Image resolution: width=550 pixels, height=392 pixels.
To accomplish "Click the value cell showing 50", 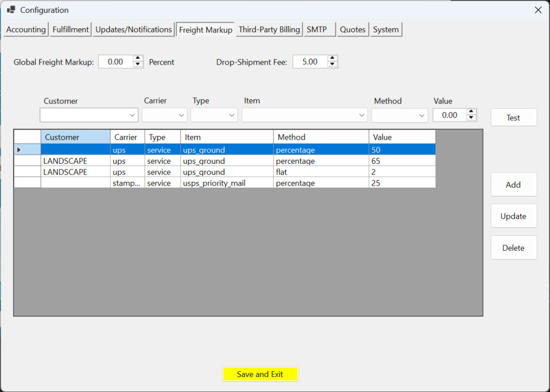I will click(402, 149).
